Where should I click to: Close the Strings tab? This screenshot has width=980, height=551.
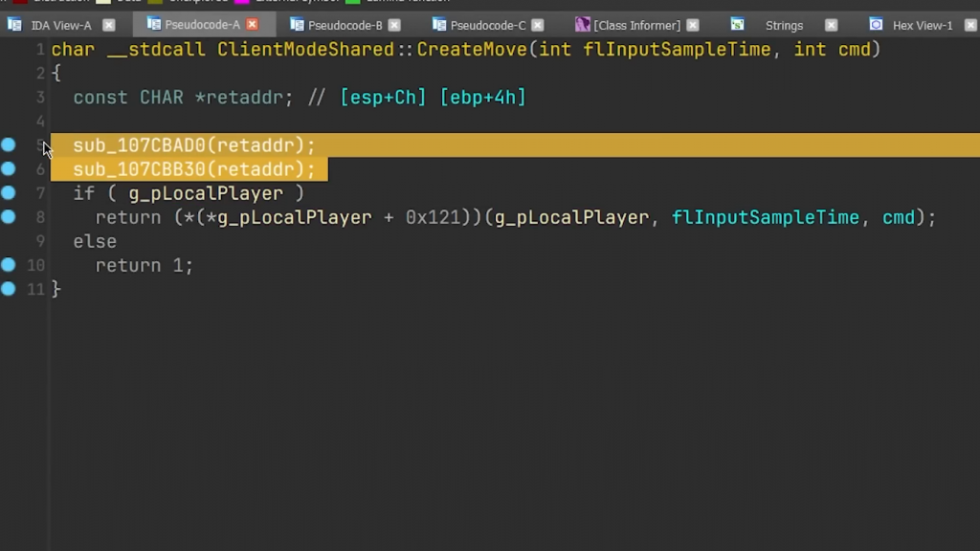click(x=831, y=25)
